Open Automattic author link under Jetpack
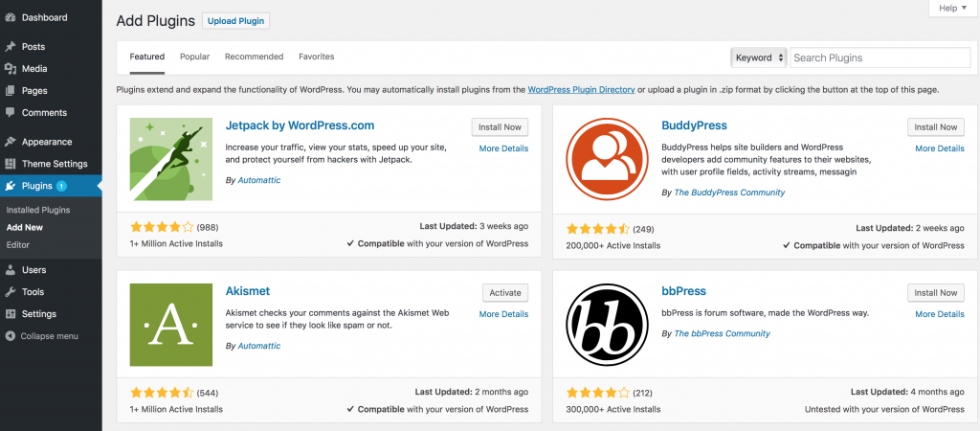Image resolution: width=980 pixels, height=431 pixels. point(258,180)
